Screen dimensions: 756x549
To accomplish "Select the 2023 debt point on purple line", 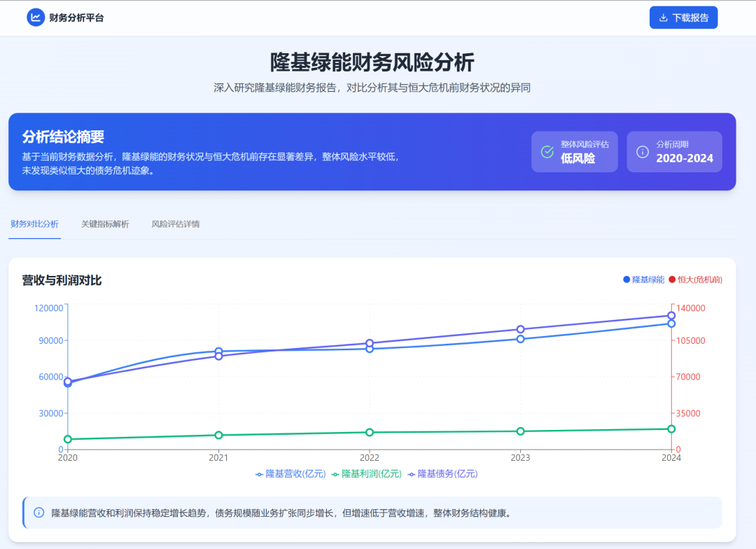I will [x=520, y=330].
